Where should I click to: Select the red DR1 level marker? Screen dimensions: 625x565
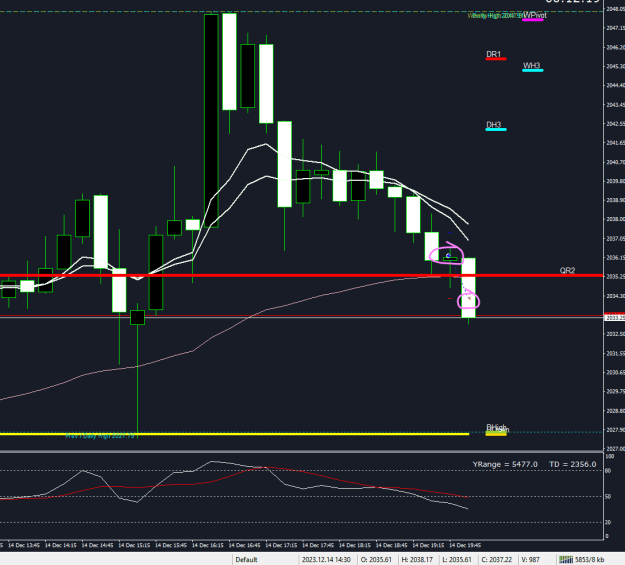496,59
